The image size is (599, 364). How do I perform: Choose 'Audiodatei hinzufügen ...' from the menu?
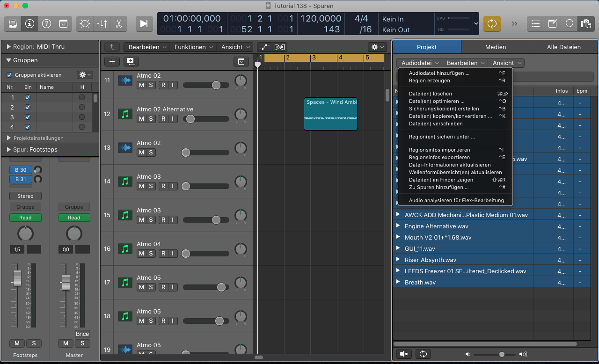(439, 73)
